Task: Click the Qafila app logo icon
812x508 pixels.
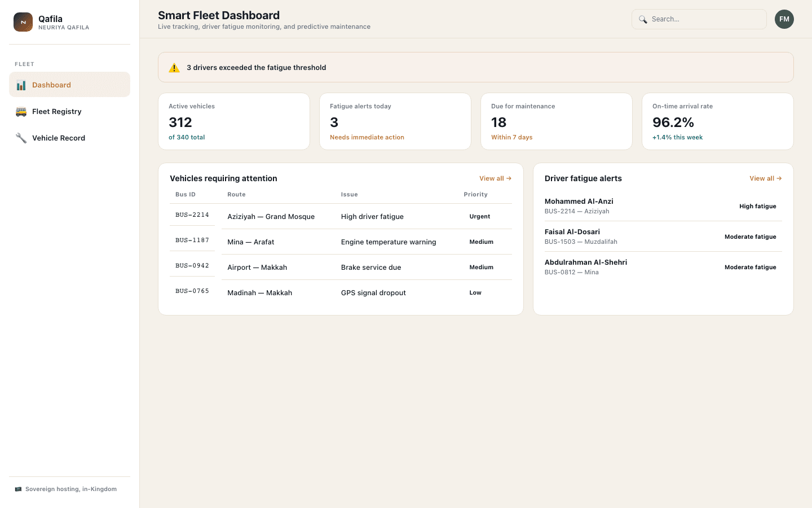Action: tap(23, 22)
